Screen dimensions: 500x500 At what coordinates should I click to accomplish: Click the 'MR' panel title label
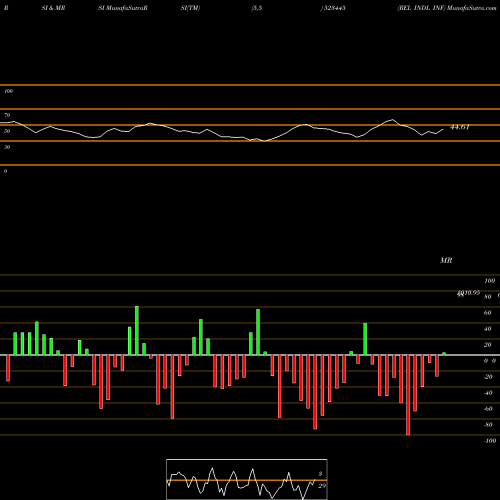446,260
